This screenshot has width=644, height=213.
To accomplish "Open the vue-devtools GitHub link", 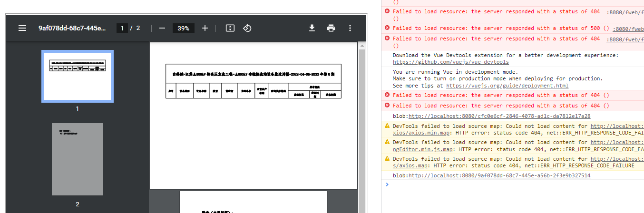I will coord(451,62).
